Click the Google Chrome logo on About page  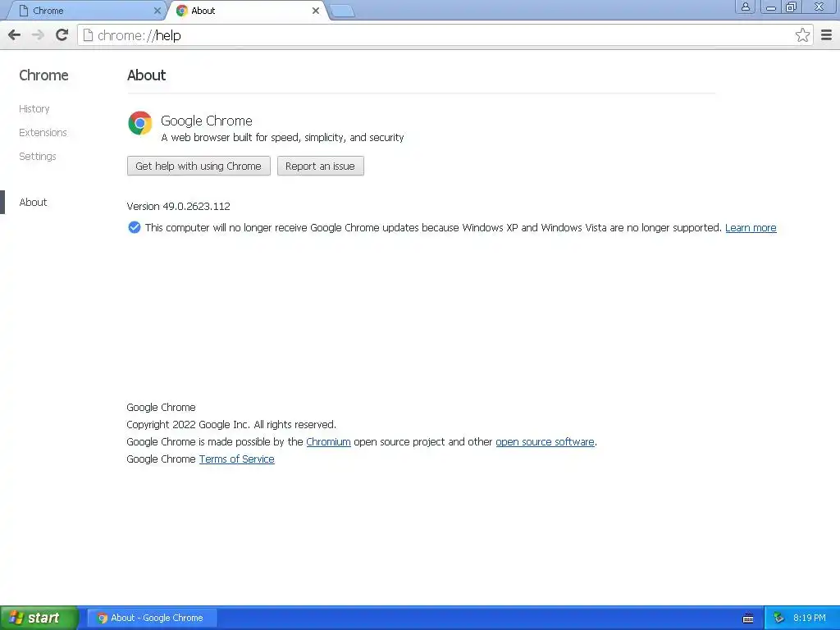click(139, 123)
